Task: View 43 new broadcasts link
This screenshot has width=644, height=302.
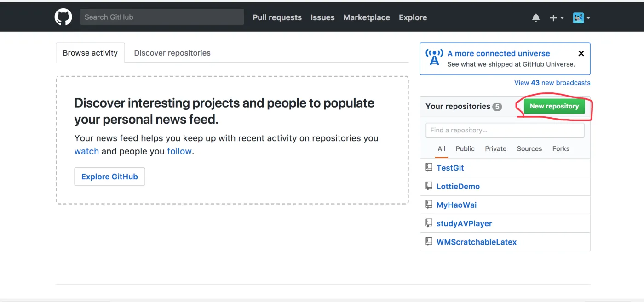Action: pos(552,83)
